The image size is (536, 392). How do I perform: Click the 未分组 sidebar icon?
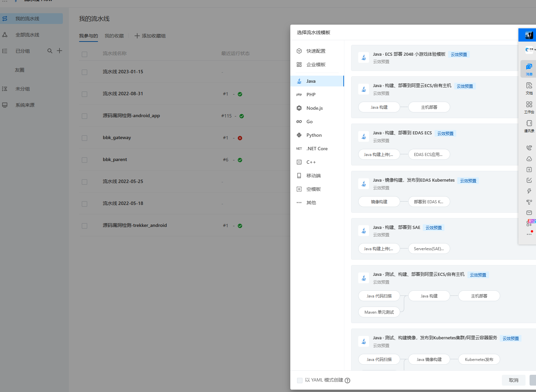5,89
